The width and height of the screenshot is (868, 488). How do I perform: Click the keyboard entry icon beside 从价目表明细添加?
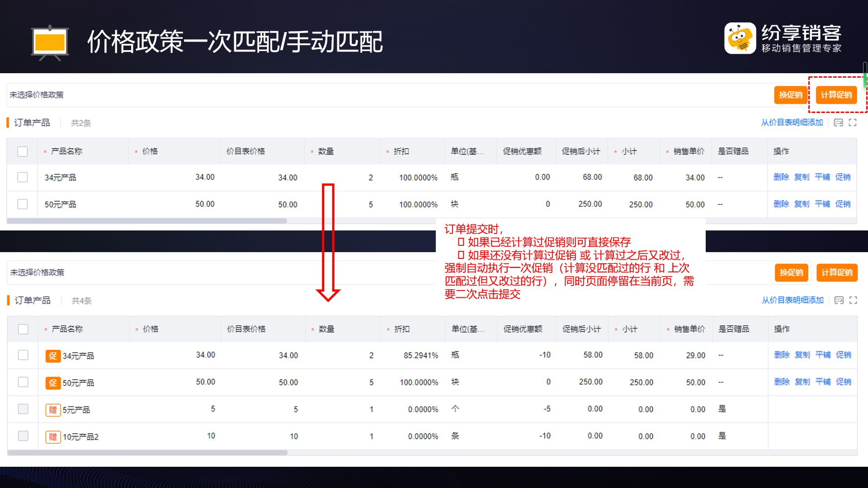point(839,122)
